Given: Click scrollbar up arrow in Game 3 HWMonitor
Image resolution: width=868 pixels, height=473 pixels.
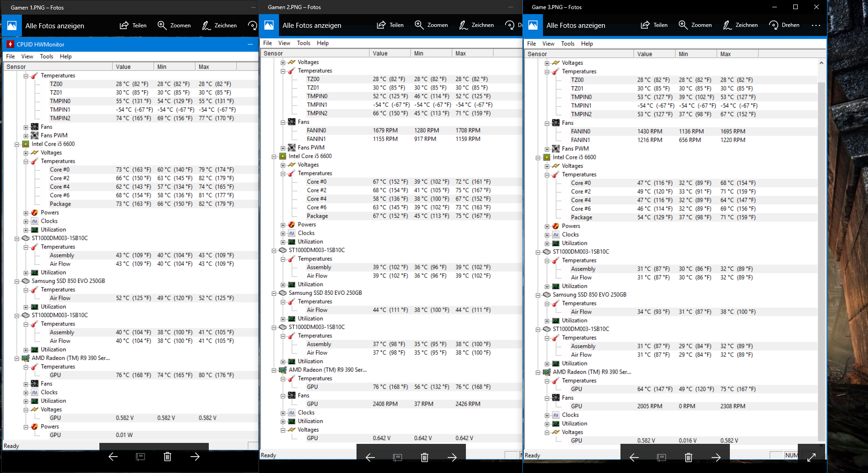Looking at the screenshot, I should [x=821, y=63].
